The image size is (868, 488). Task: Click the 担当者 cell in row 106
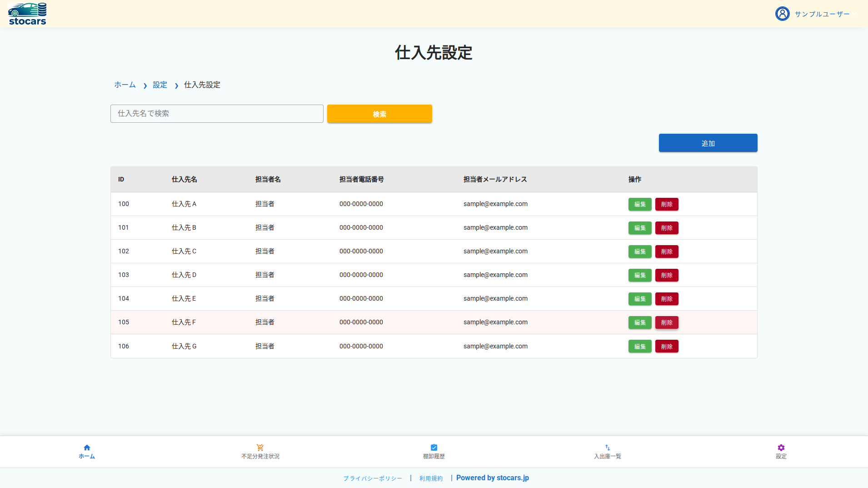point(265,346)
